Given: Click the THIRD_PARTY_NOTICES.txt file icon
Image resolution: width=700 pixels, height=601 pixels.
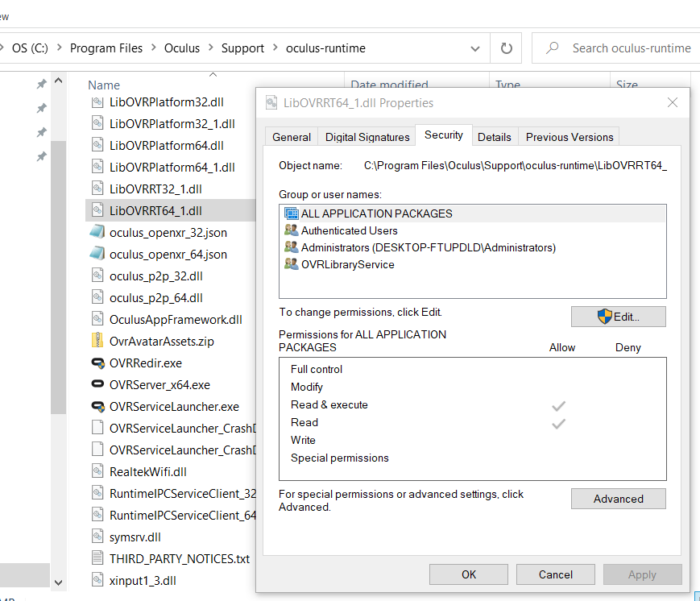Looking at the screenshot, I should point(97,558).
